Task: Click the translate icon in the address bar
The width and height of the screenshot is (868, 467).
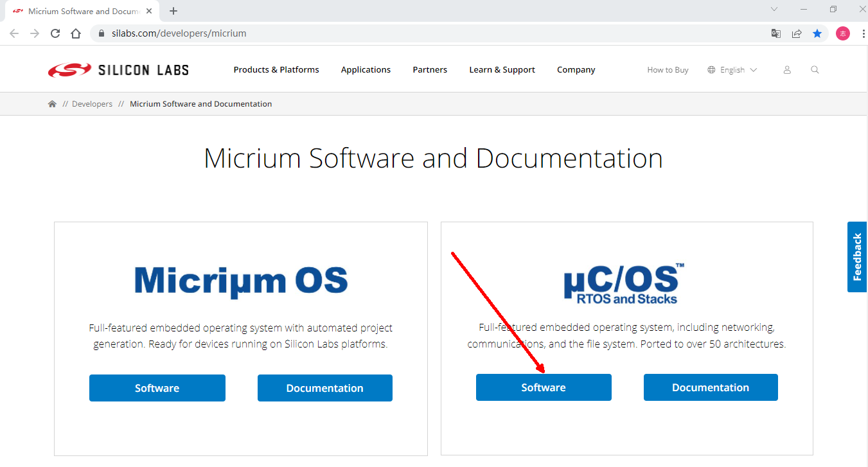Action: pyautogui.click(x=775, y=33)
